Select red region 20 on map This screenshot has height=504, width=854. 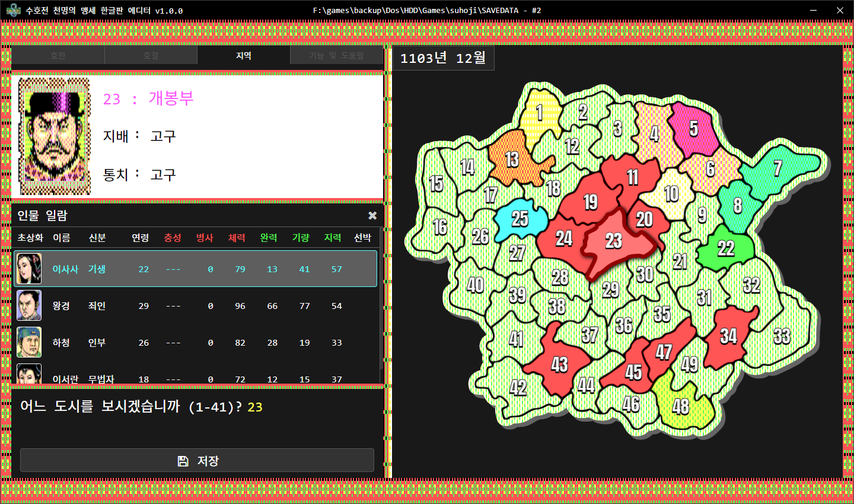tap(645, 219)
